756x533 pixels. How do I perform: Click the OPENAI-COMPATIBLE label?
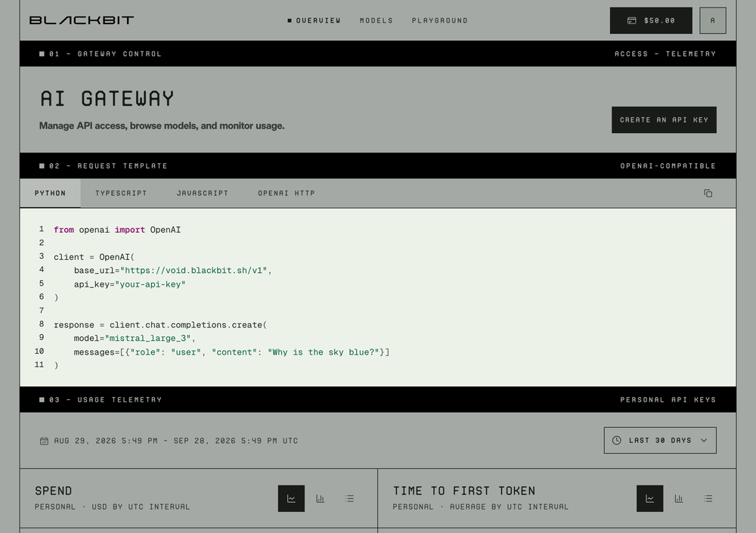pyautogui.click(x=668, y=166)
